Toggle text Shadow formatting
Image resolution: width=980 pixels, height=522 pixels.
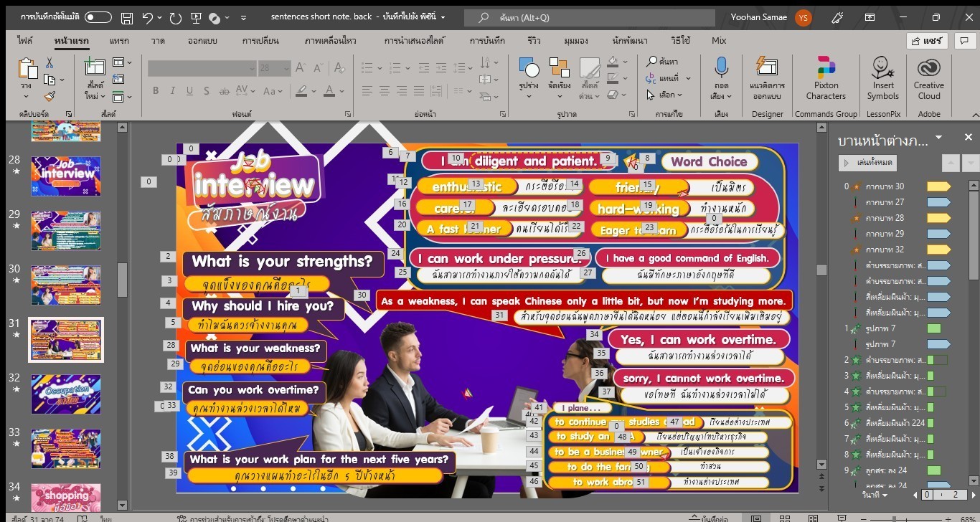(x=207, y=91)
